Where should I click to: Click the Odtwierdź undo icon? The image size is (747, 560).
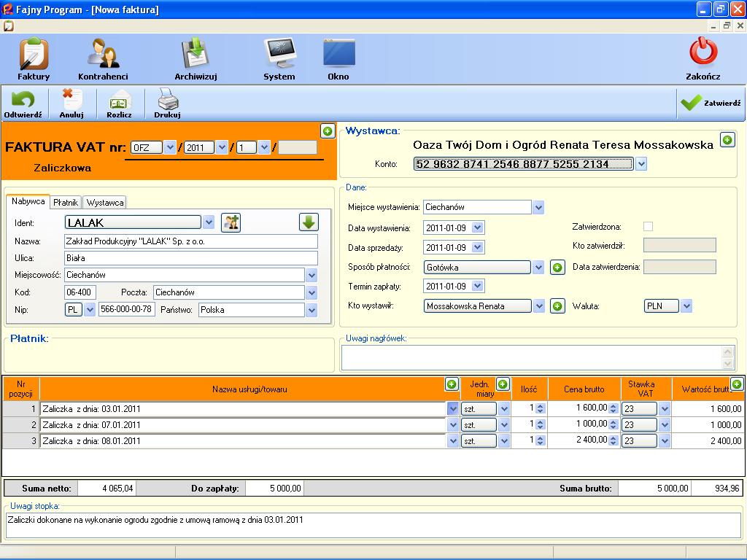[x=23, y=103]
